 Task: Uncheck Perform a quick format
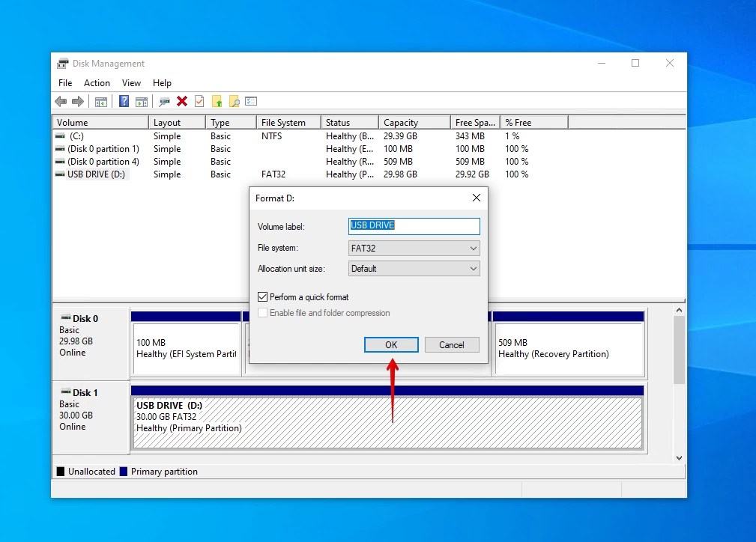point(263,296)
